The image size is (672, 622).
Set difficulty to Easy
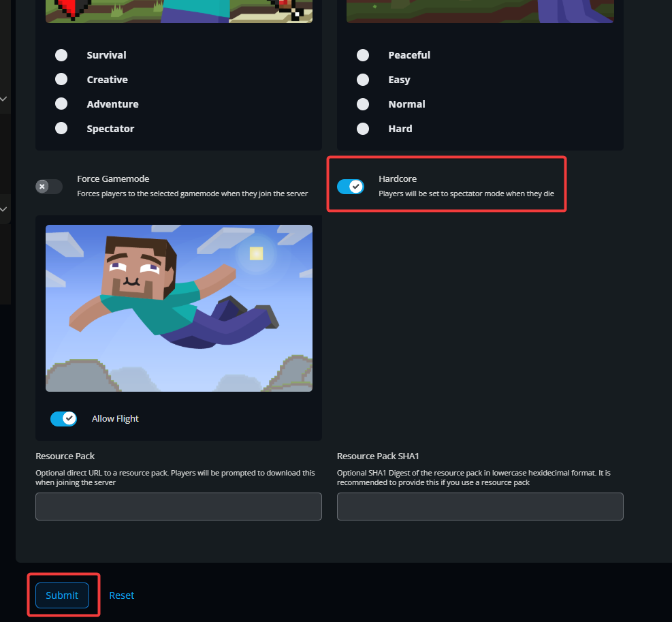coord(363,80)
